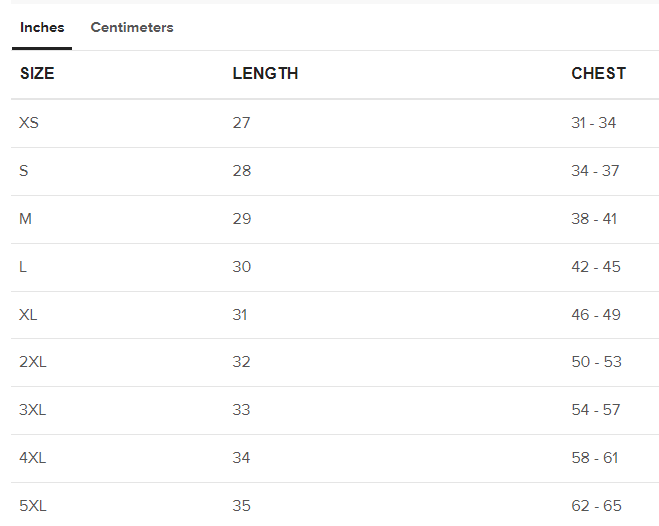Click the 2XL size label
Viewport: 659px width, 526px height.
click(33, 362)
